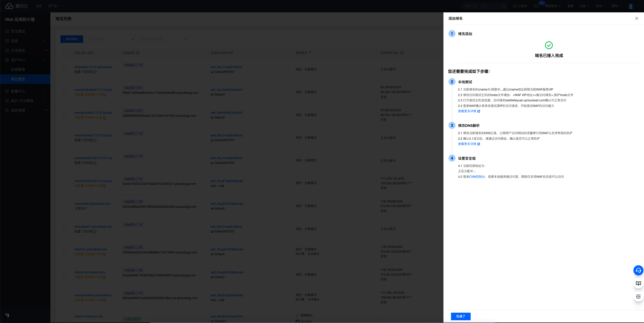Image resolution: width=644 pixels, height=323 pixels.
Task: Toggle the select-all header checkbox
Action: [x=65, y=53]
